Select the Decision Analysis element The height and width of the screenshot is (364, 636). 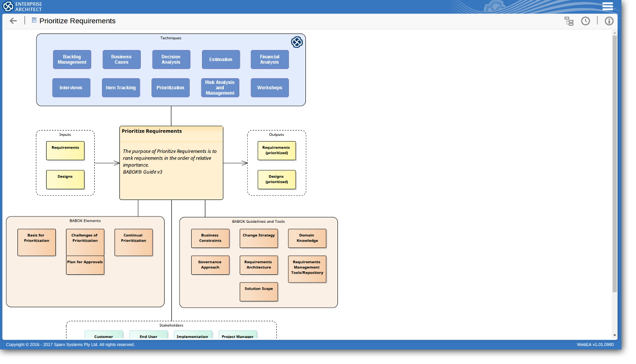click(x=171, y=59)
